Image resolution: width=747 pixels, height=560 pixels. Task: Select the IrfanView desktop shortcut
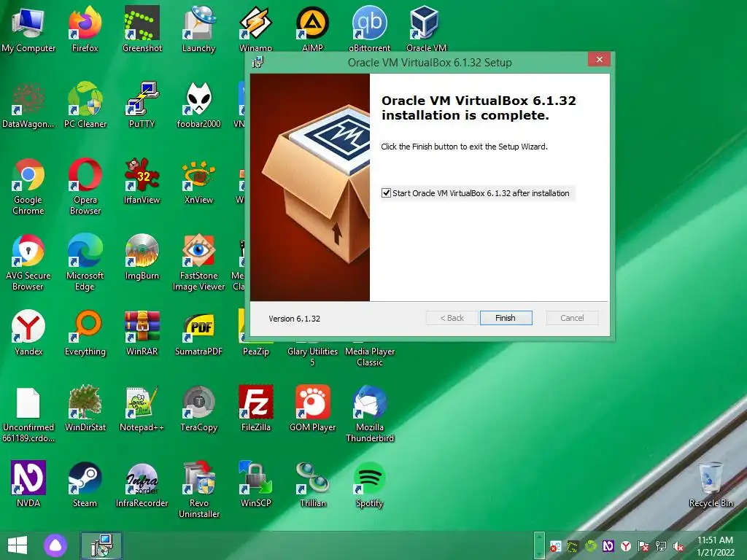(142, 182)
